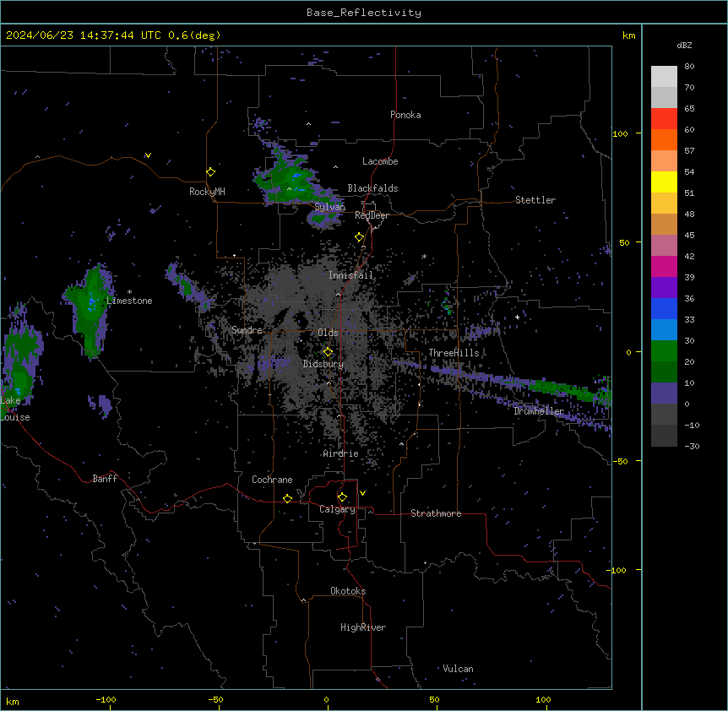Click the yellow diamond marker south of RedDeer
The height and width of the screenshot is (711, 728).
pos(359,237)
